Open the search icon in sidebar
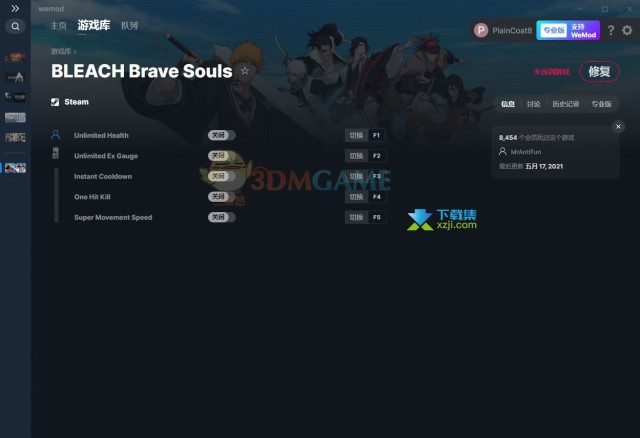Viewport: 640px width, 438px height. coord(15,27)
